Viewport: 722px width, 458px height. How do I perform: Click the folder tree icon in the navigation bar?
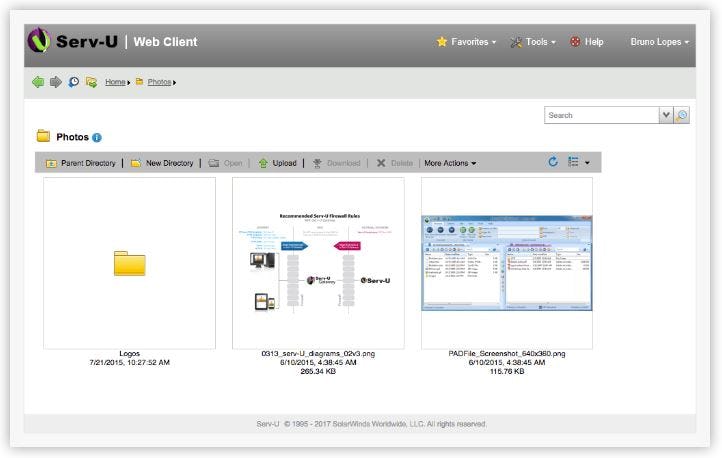(91, 82)
